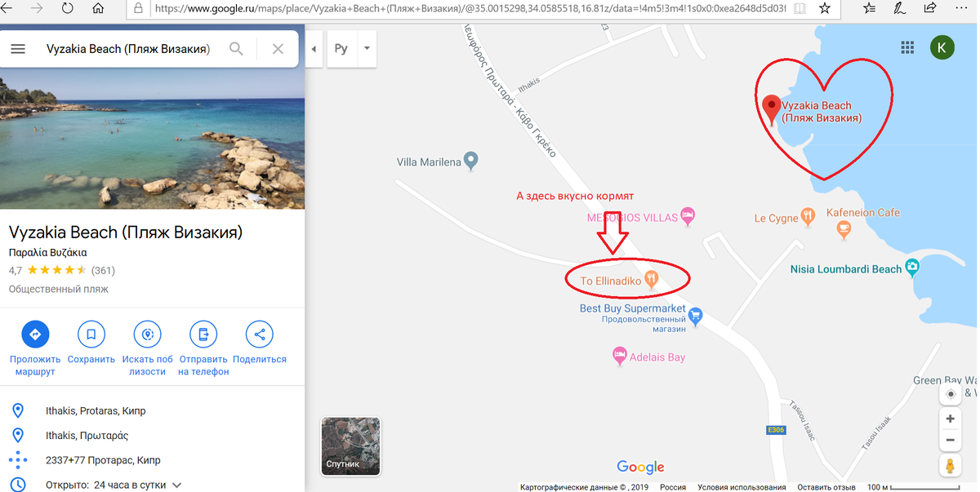The width and height of the screenshot is (980, 492).
Task: Click the To Ellinadiko restaurant marker
Action: tap(651, 279)
